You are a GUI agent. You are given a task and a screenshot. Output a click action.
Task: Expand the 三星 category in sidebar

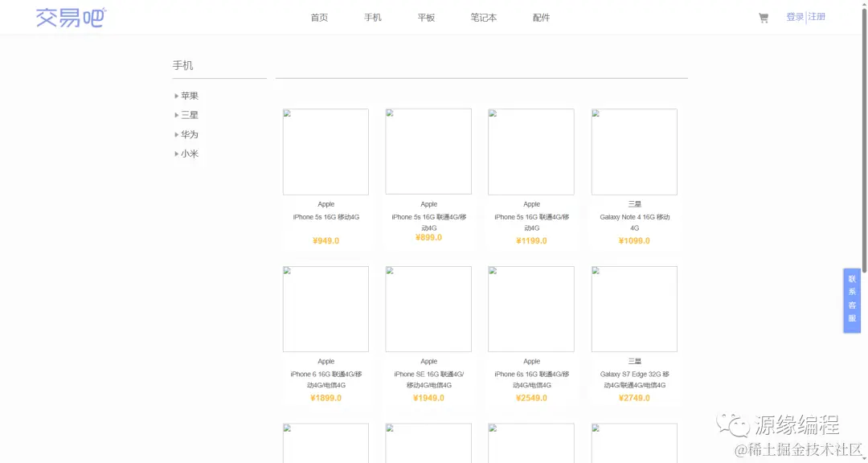pos(186,115)
